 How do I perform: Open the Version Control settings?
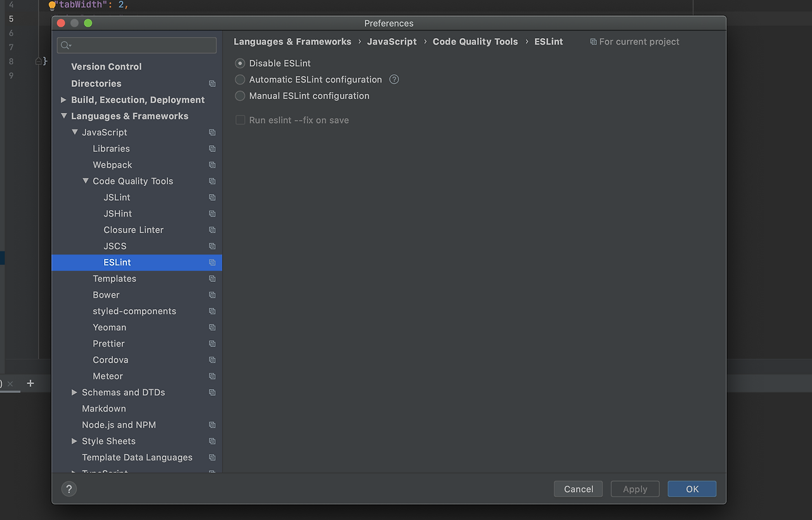pyautogui.click(x=107, y=67)
